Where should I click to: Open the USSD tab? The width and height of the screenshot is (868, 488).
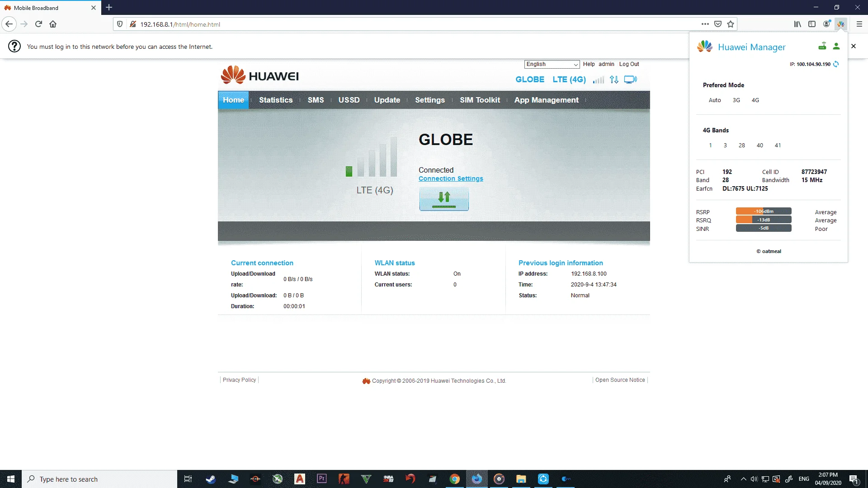click(349, 100)
